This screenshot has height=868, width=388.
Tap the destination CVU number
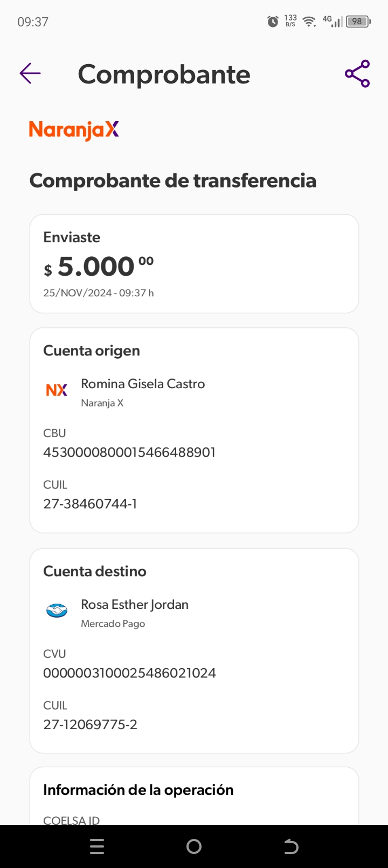[129, 673]
